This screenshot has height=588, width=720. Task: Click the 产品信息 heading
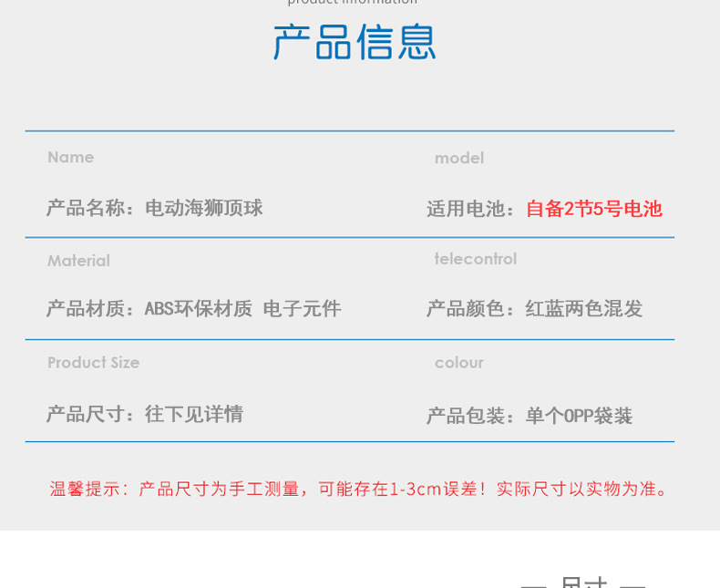pos(354,42)
